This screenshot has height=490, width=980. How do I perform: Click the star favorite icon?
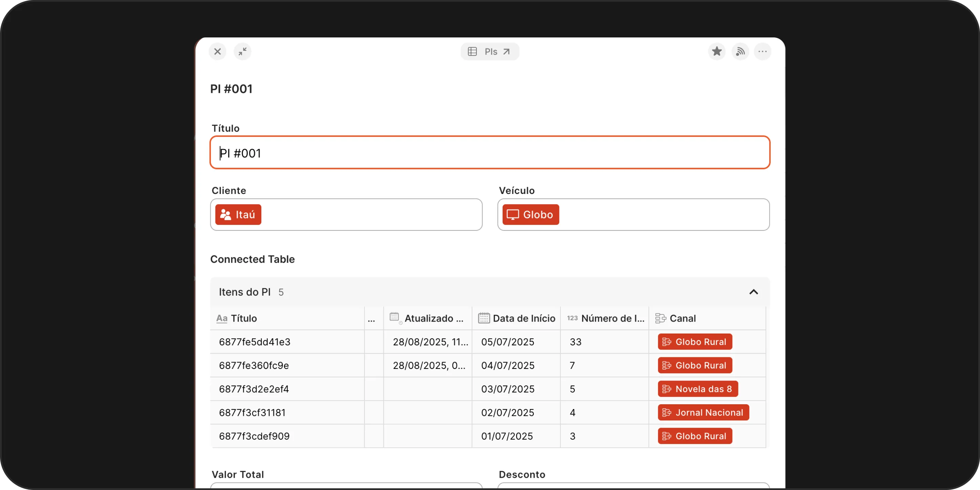[716, 51]
